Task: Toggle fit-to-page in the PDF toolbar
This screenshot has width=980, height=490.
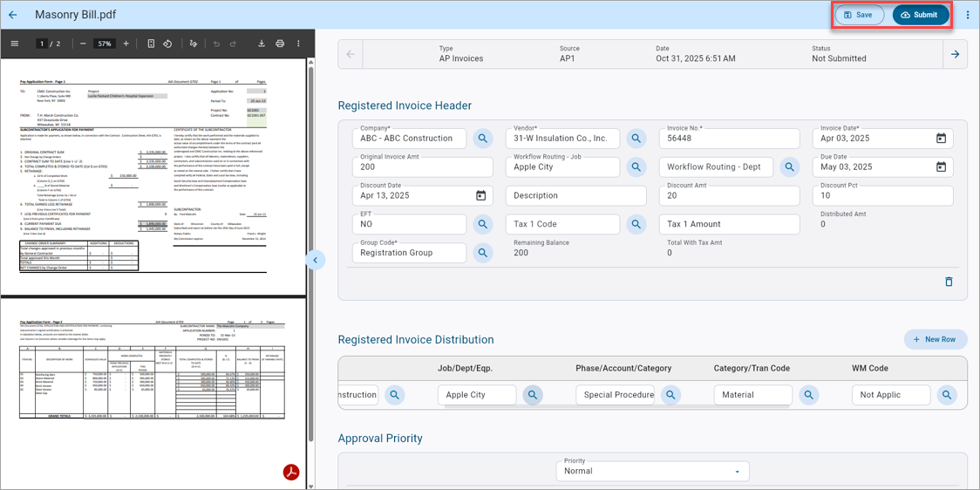Action: pyautogui.click(x=151, y=44)
